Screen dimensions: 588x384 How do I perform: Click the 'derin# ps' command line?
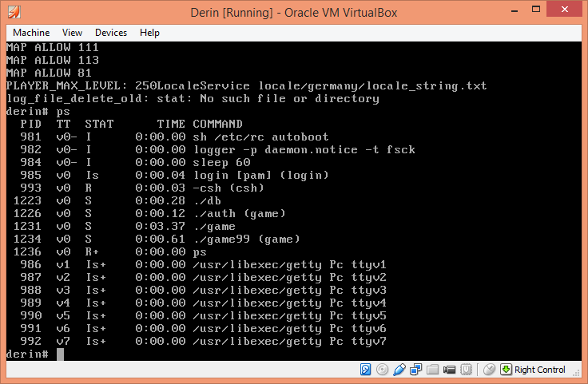38,111
